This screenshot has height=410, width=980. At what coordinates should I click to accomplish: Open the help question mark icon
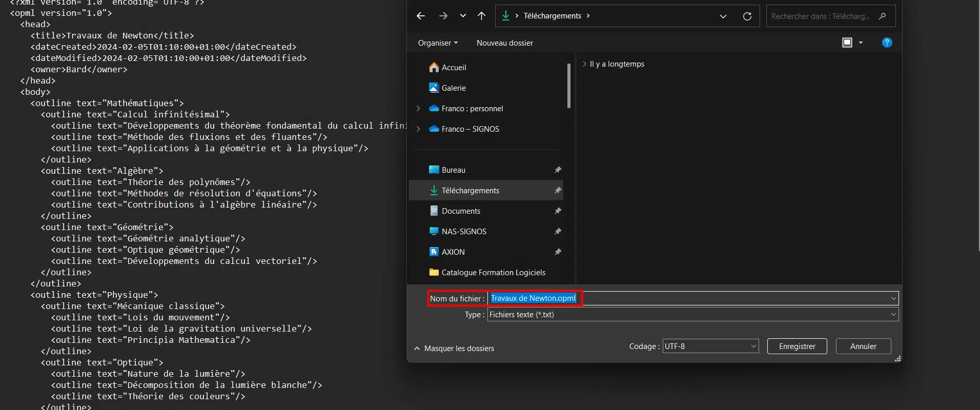887,43
